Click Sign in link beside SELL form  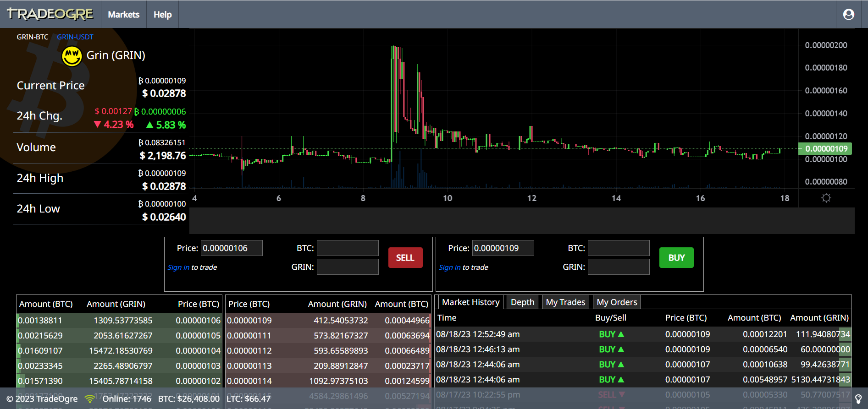point(178,267)
